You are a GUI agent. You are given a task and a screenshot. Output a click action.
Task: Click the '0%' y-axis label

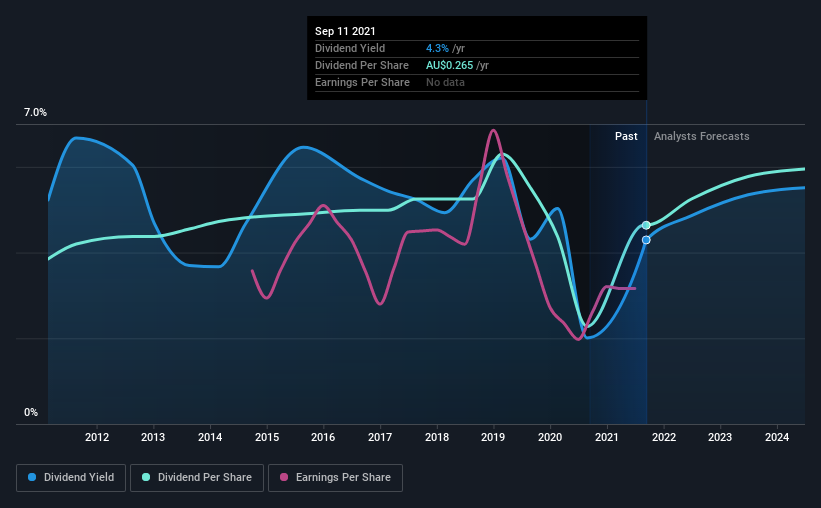[31, 413]
